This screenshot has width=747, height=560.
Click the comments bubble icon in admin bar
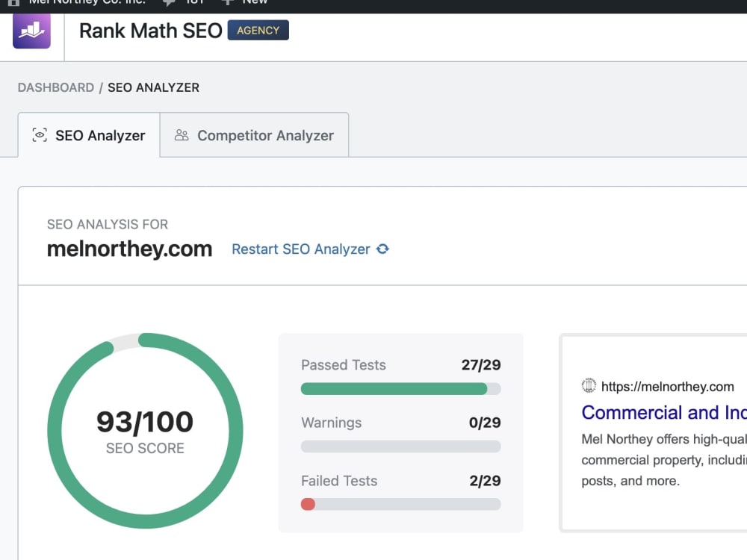pyautogui.click(x=169, y=2)
